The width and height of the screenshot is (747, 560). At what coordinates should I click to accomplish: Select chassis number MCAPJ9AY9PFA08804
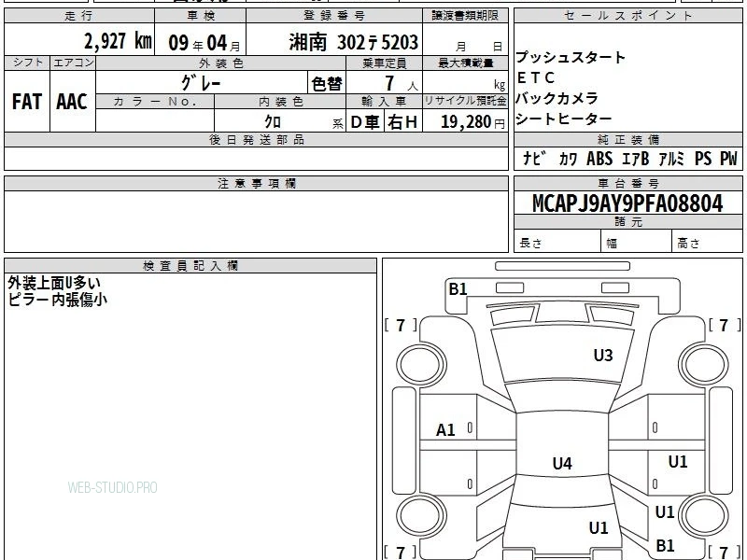627,203
